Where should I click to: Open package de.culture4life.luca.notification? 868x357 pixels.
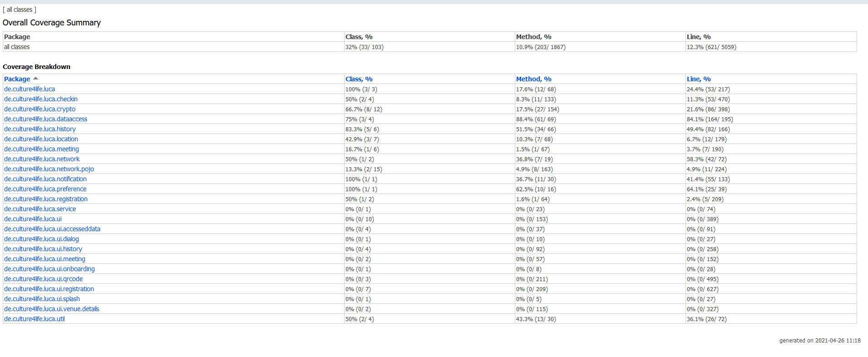(x=45, y=179)
